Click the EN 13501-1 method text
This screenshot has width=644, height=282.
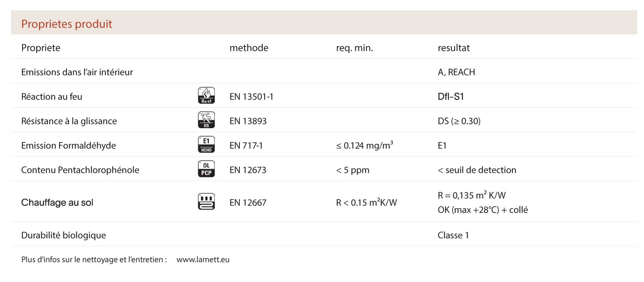[x=251, y=97]
